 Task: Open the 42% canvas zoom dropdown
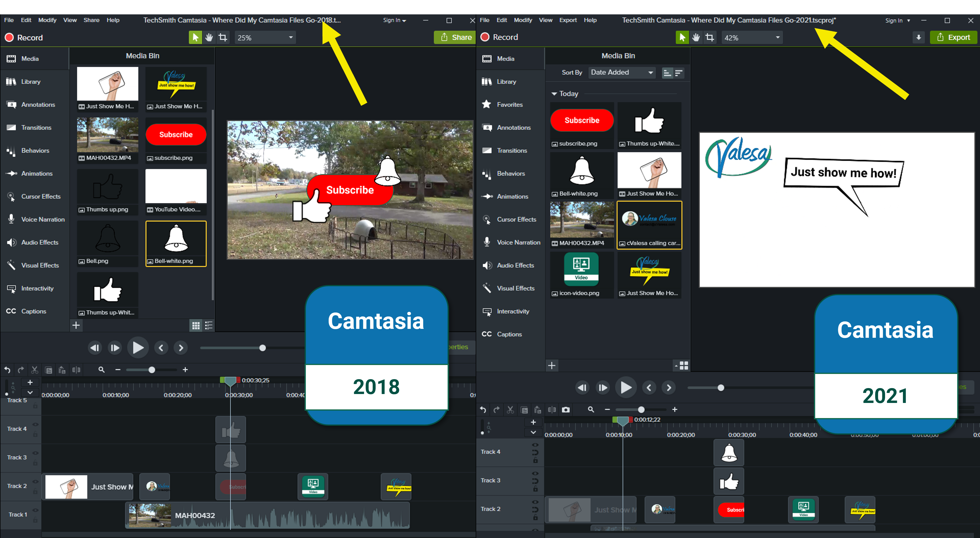[x=751, y=37]
